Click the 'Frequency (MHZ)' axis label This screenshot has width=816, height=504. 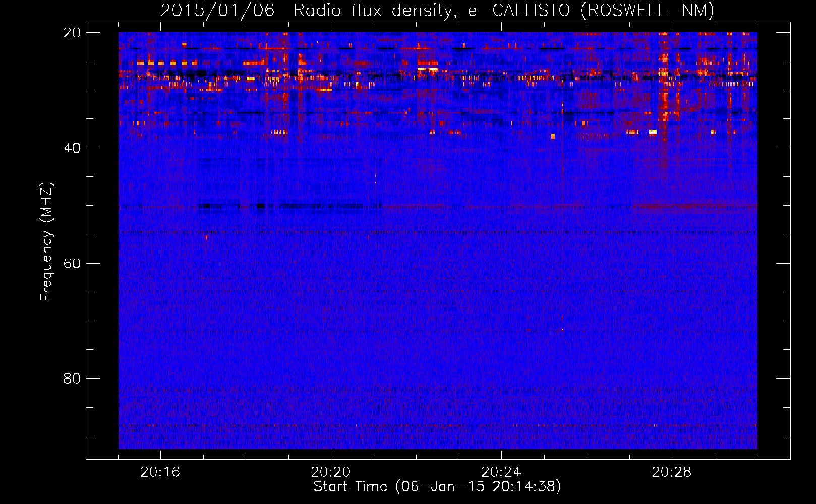[x=46, y=242]
